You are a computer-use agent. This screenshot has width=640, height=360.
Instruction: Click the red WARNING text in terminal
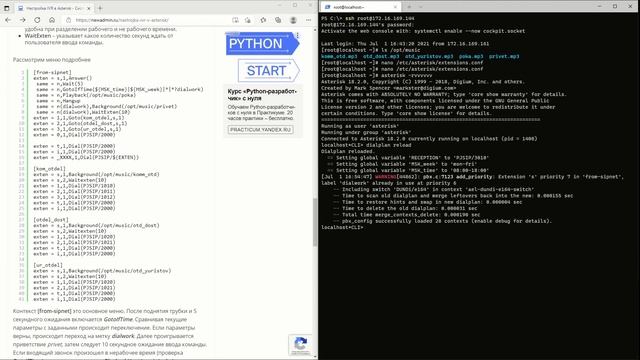click(x=385, y=177)
